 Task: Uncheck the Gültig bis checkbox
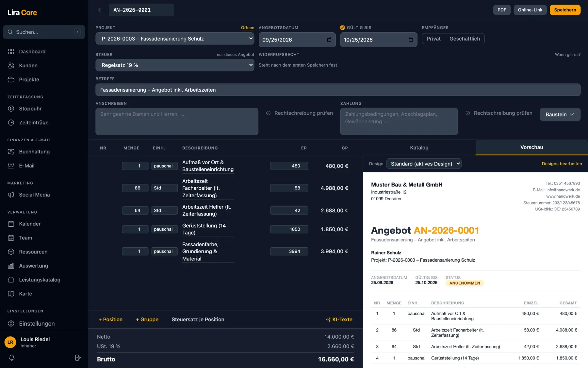342,28
